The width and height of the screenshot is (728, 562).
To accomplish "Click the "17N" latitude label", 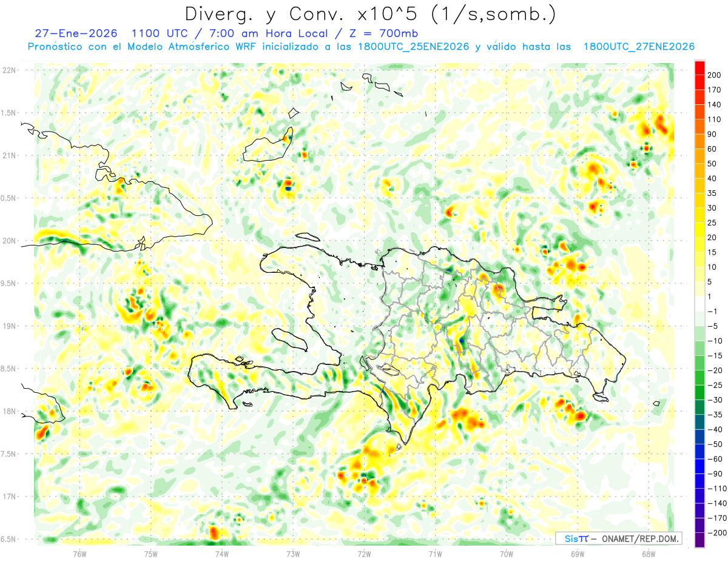I will coord(10,497).
